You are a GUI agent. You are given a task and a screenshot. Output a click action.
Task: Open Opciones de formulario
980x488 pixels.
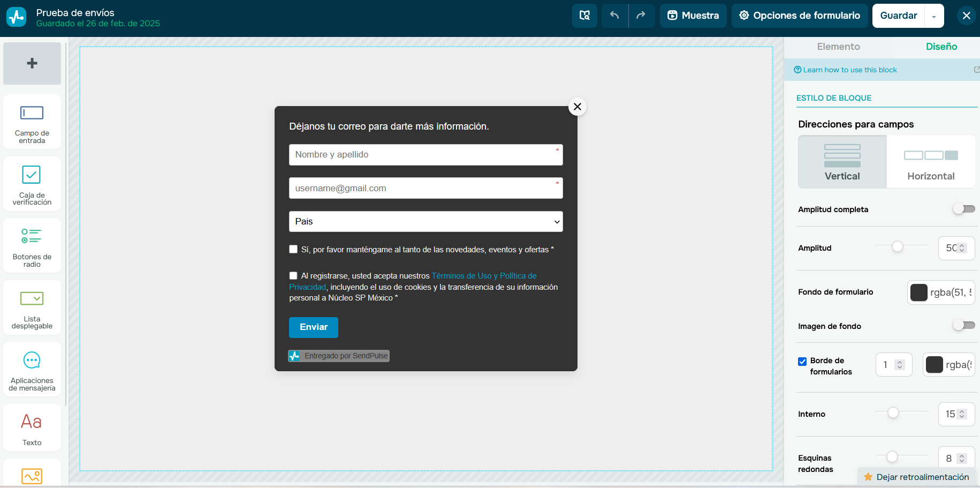(800, 16)
